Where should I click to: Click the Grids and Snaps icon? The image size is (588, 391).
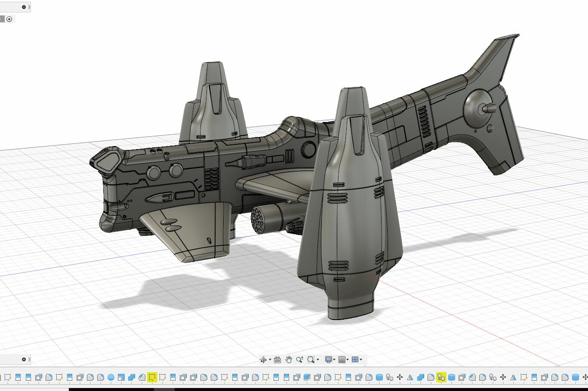tap(342, 360)
